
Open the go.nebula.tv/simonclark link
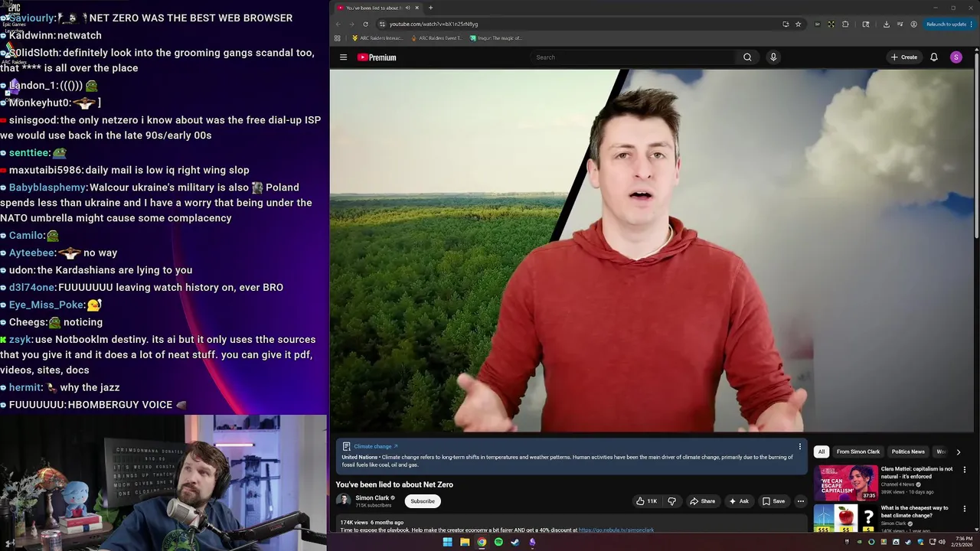click(x=616, y=530)
